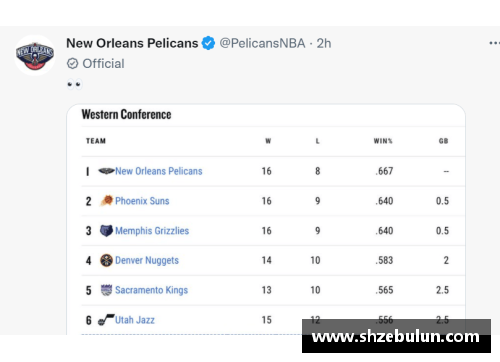The image size is (500, 362).
Task: Open the tweet's three-dot more menu
Action: pyautogui.click(x=494, y=43)
